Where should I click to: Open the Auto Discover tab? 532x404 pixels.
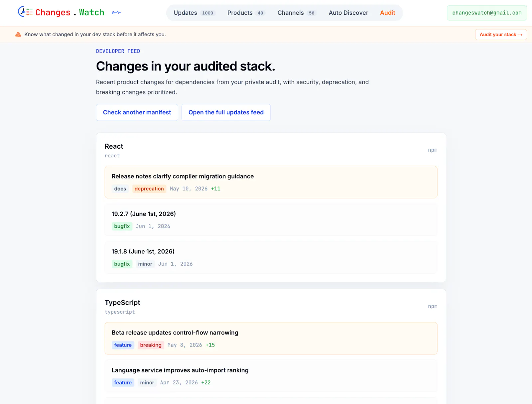coord(348,13)
